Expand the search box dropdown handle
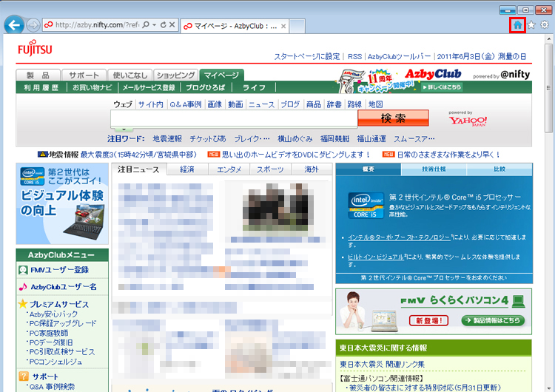This screenshot has height=392, width=555. pos(124,129)
